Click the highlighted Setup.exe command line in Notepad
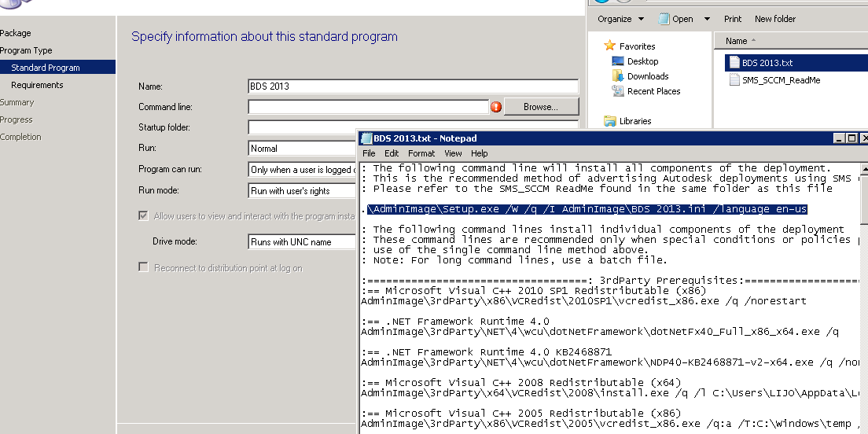 tap(587, 209)
